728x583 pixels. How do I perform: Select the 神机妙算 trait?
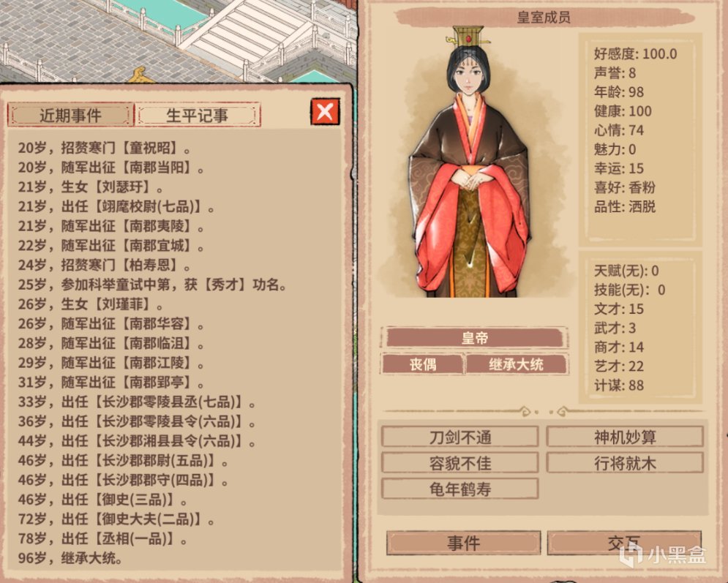(x=625, y=437)
